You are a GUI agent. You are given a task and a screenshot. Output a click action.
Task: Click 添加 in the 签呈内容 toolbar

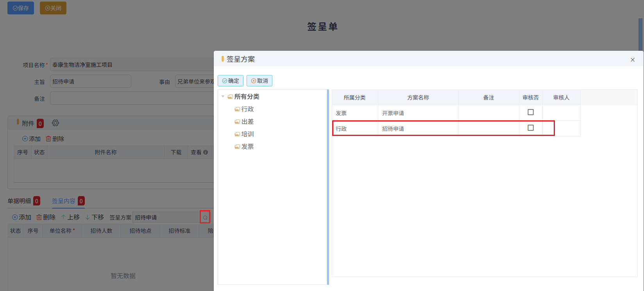(21, 217)
